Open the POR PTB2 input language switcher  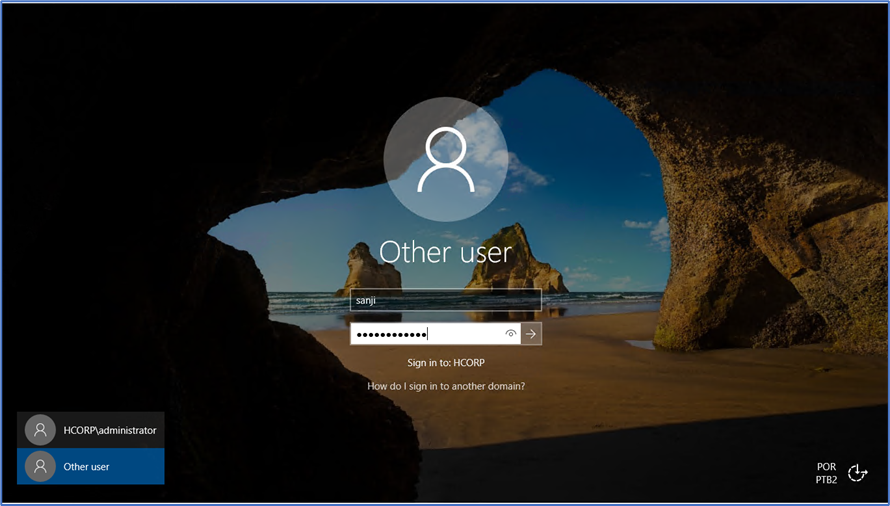[826, 473]
